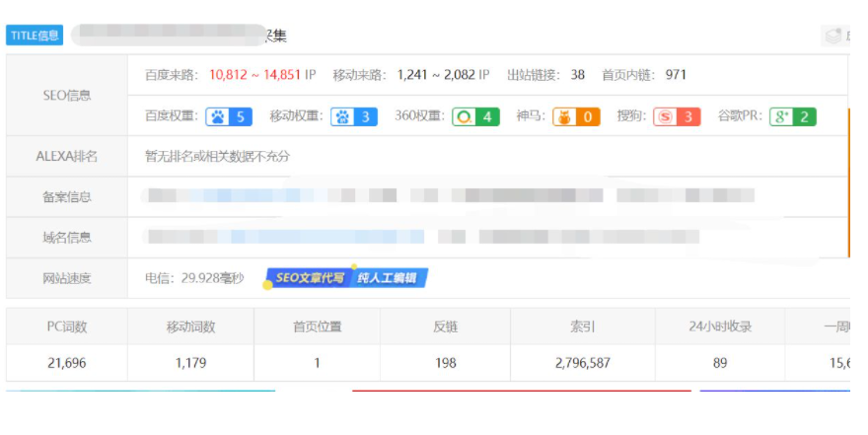The image size is (868, 435).
Task: Open the SEO文章代写 banner ad
Action: pyautogui.click(x=308, y=278)
